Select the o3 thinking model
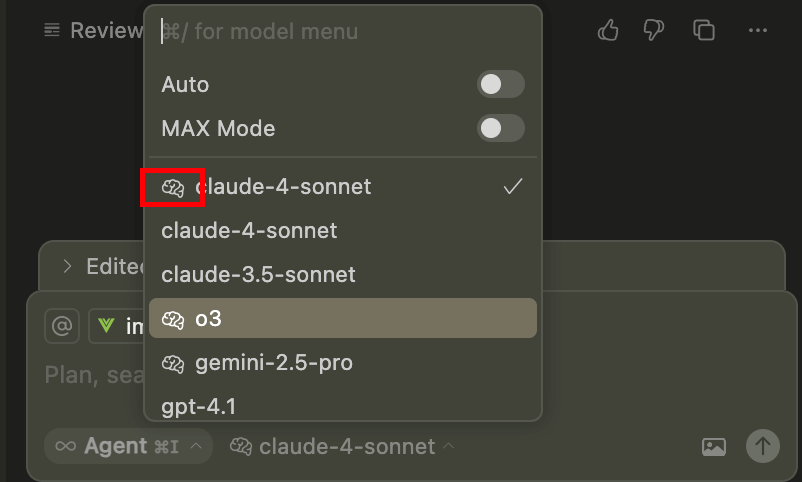Image resolution: width=802 pixels, height=482 pixels. [342, 319]
